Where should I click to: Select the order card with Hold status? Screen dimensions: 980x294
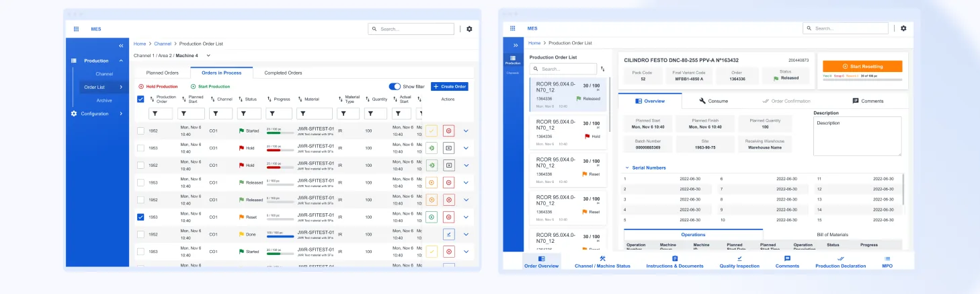tap(568, 132)
